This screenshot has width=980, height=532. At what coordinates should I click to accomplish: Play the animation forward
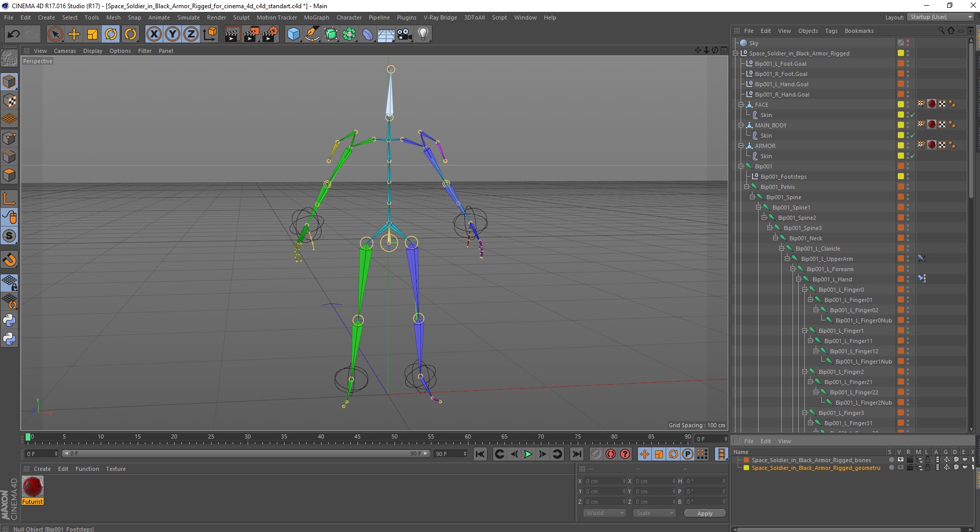pyautogui.click(x=528, y=454)
